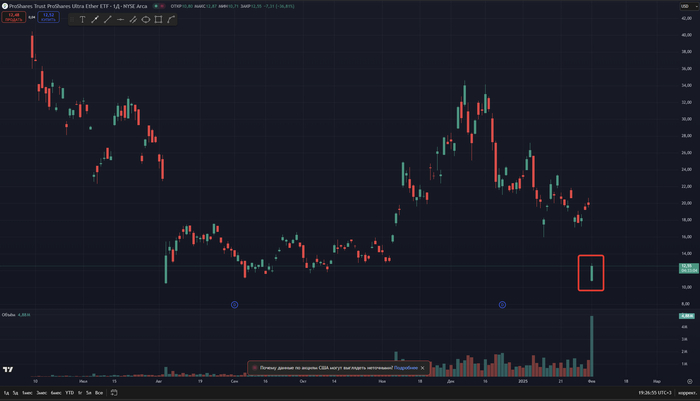Click the red Sell (Продать) button
Viewport: 700px width, 401px height.
click(13, 17)
